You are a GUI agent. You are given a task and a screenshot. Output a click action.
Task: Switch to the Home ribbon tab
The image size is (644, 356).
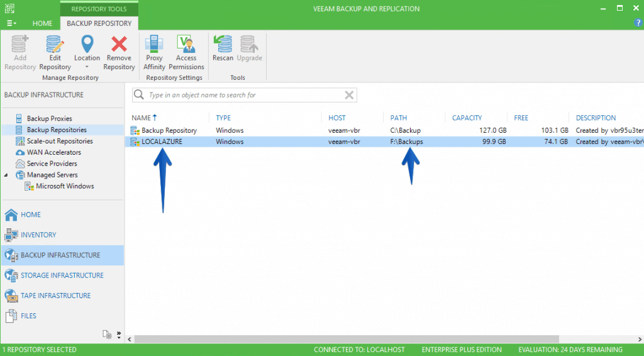[42, 23]
